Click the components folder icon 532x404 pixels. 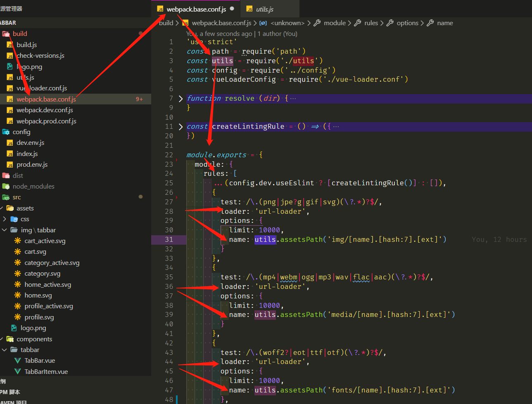(x=10, y=339)
